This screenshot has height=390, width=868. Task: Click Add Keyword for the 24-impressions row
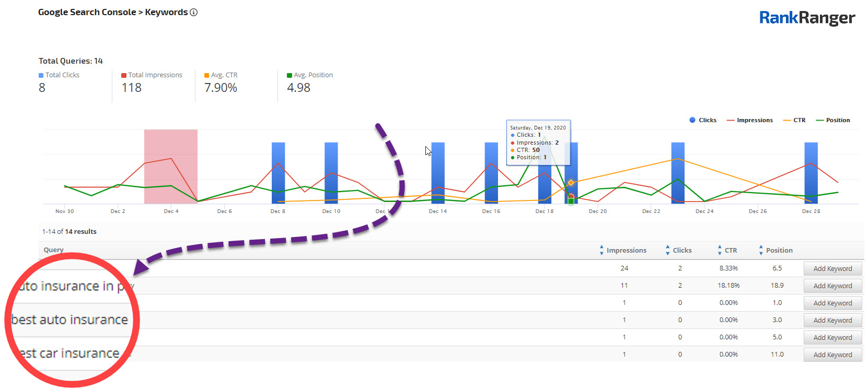click(832, 269)
